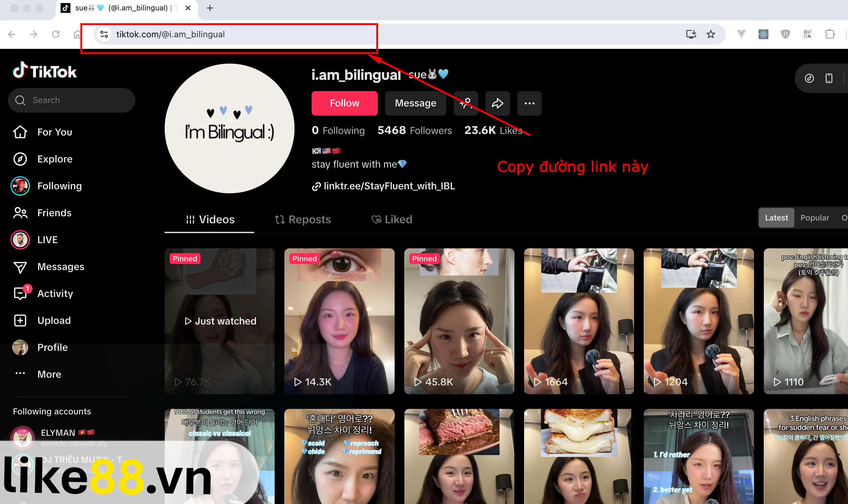
Task: Click the TikTok logo
Action: 44,71
